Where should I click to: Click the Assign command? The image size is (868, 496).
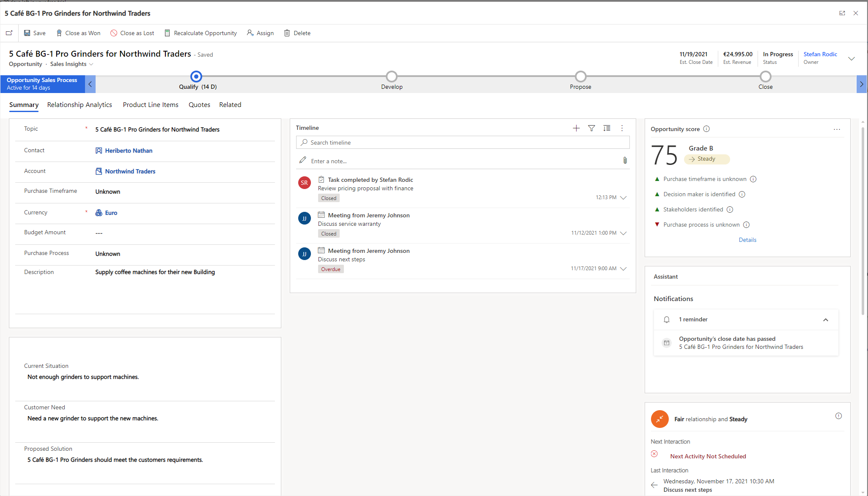[260, 33]
